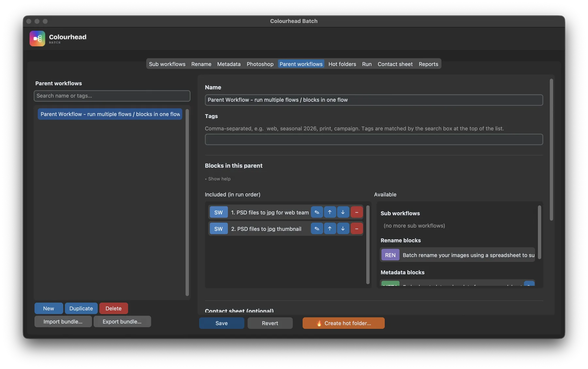
Task: Edit the 'PSD files to jpg for web team' block
Action: tap(317, 212)
